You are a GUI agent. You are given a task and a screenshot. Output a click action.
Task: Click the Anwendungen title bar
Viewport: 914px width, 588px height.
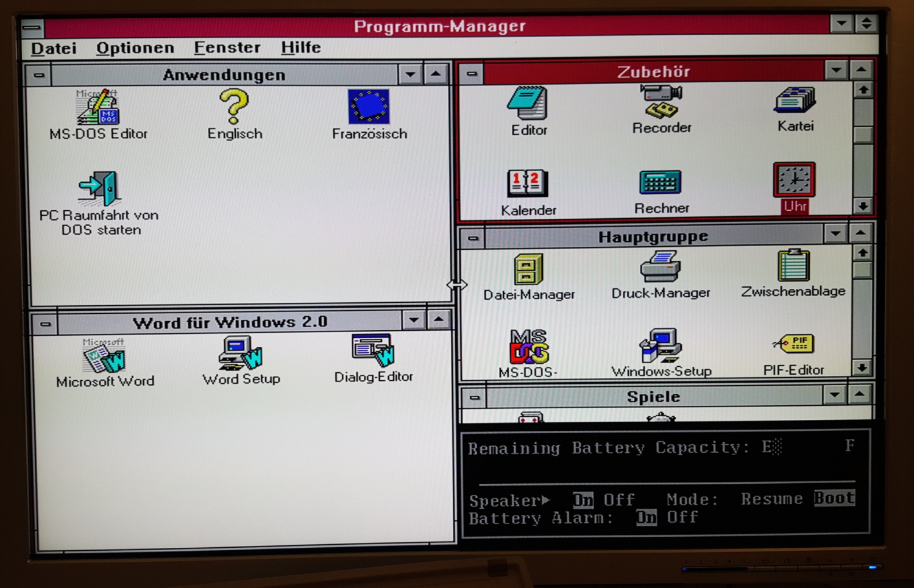(x=224, y=75)
